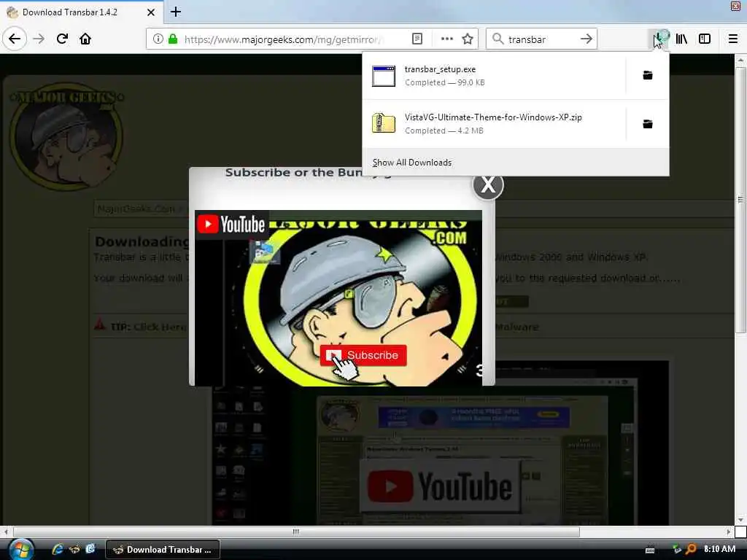Click the horizontal scrollbar right arrow
Viewport: 747px width, 560px height.
pos(729,532)
